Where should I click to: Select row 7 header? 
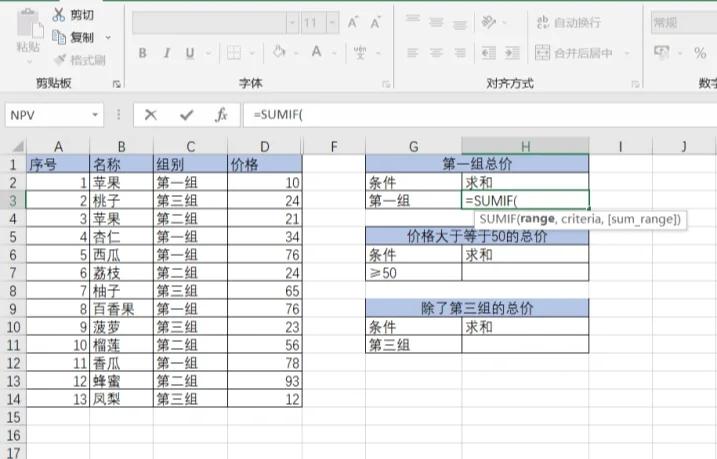point(12,272)
